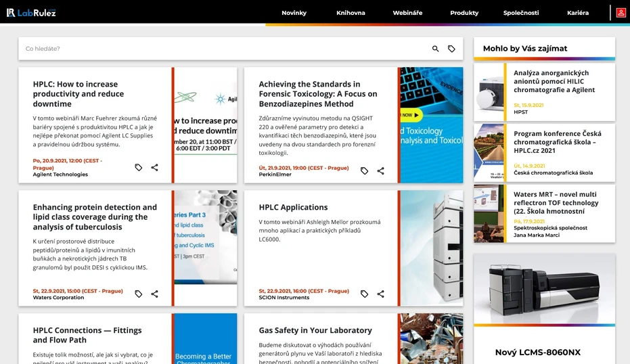Click 'HPST' source label in sidebar
The width and height of the screenshot is (630, 364).
(x=521, y=112)
